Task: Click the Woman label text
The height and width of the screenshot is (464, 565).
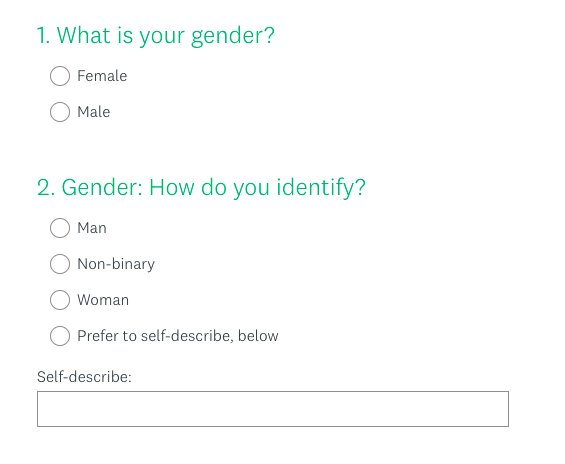Action: (x=103, y=300)
